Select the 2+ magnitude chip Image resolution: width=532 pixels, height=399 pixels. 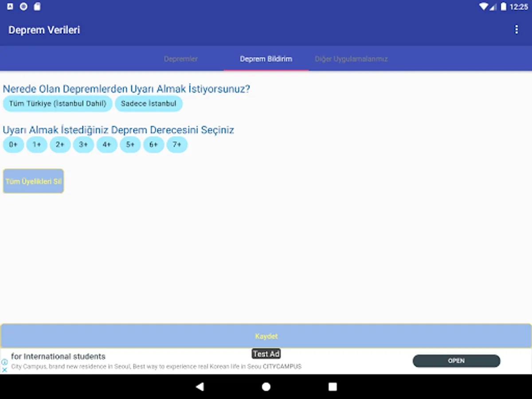click(x=60, y=145)
